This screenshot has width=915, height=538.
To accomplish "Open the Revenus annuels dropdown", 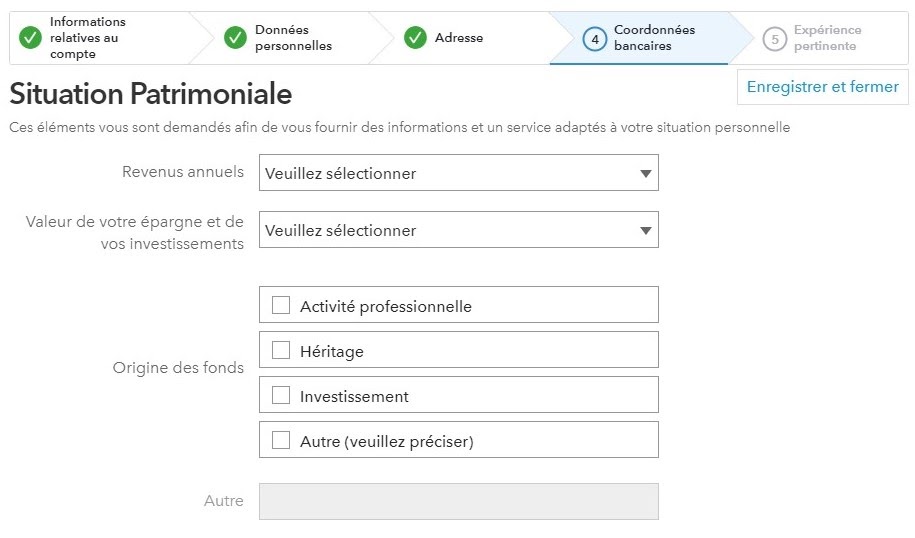I will (x=458, y=173).
